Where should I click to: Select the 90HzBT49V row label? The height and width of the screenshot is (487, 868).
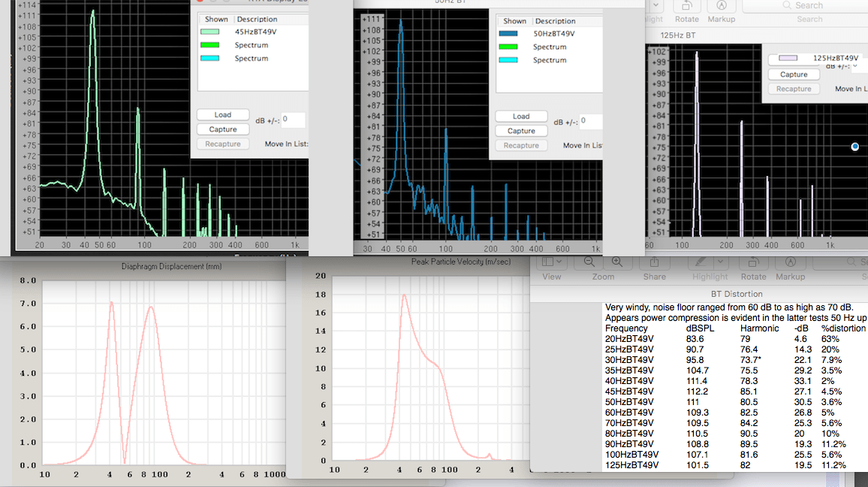pos(629,444)
